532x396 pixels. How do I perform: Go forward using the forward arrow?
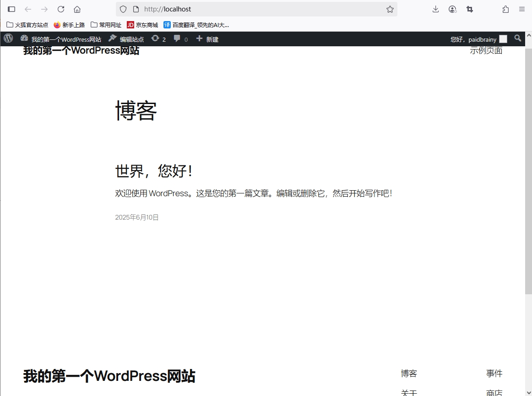coord(44,9)
